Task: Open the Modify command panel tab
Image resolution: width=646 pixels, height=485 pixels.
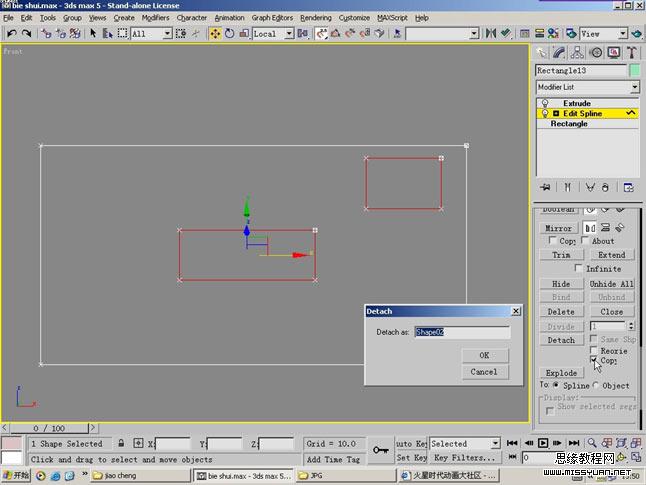Action: [x=559, y=53]
